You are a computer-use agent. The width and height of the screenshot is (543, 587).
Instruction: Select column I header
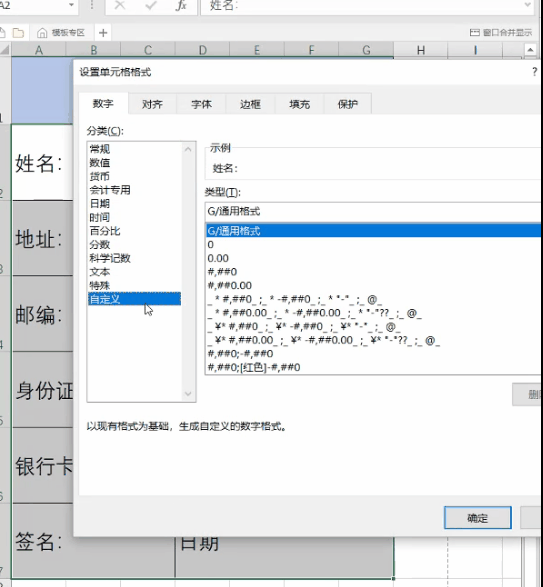(x=475, y=50)
